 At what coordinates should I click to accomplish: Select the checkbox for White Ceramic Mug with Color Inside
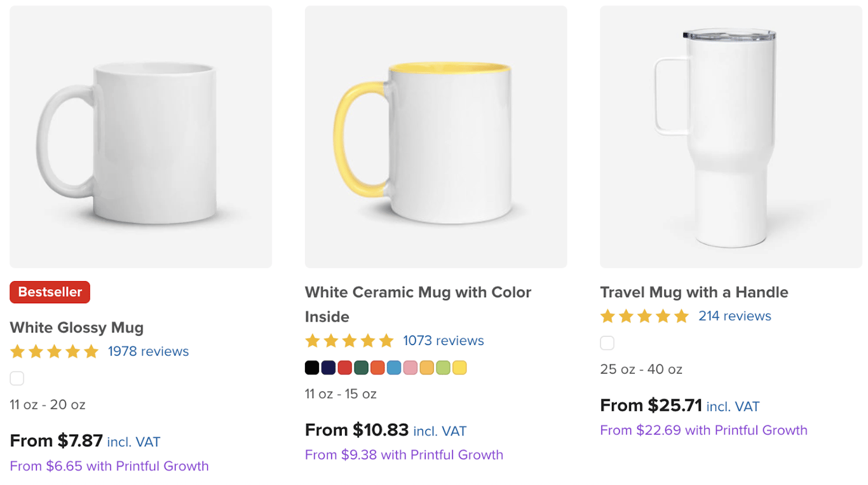(311, 367)
